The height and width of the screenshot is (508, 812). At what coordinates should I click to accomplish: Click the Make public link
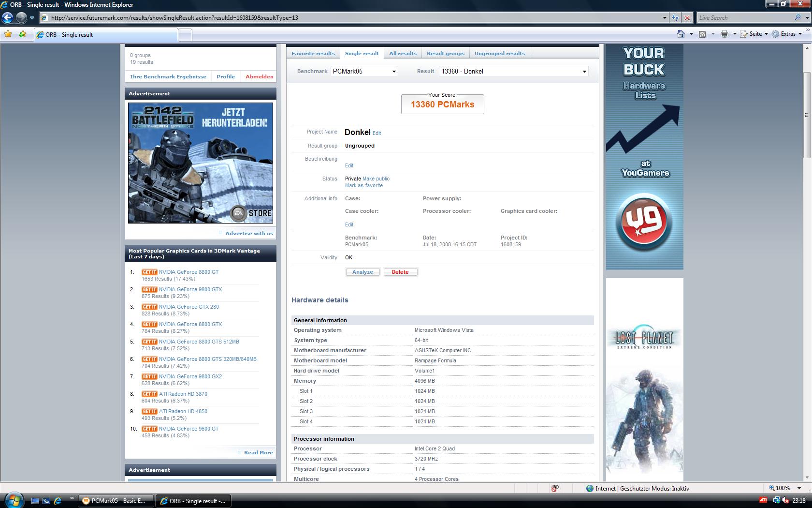[376, 179]
